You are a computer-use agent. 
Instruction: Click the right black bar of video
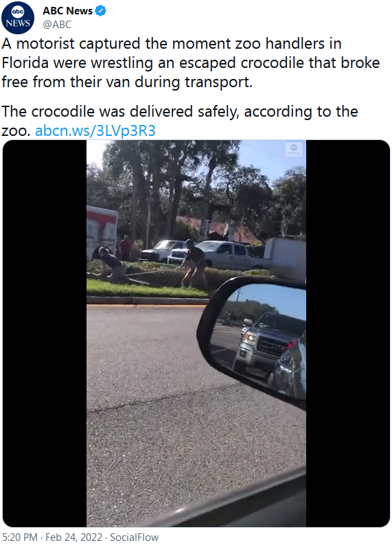coord(347,334)
